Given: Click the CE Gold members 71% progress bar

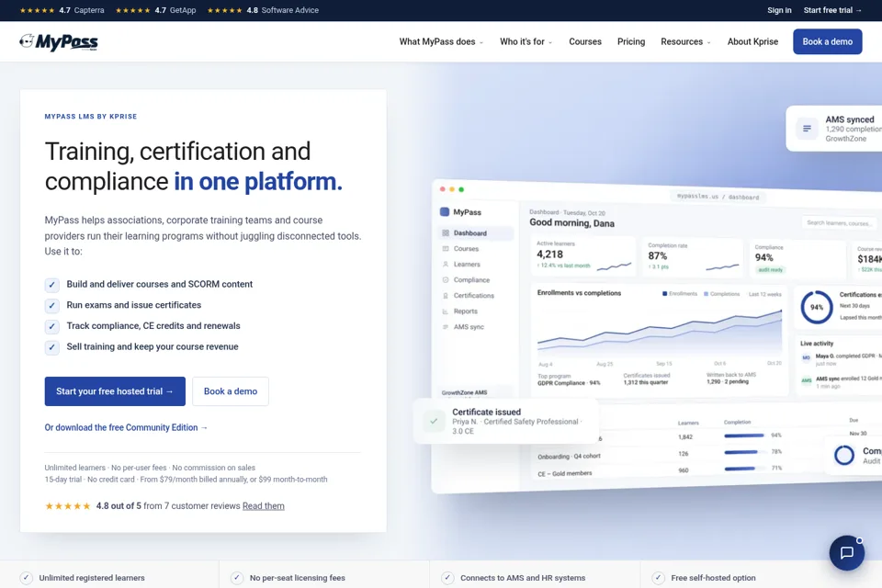Looking at the screenshot, I should (x=743, y=469).
